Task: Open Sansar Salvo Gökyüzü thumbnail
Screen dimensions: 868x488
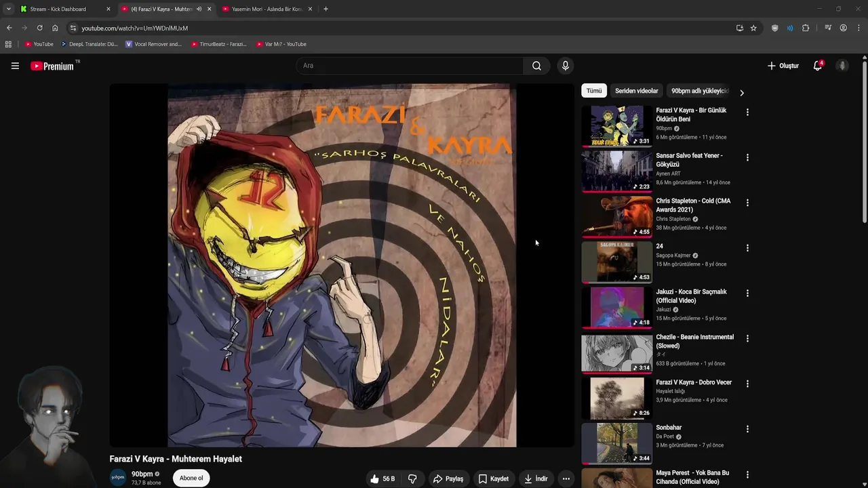Action: point(616,171)
